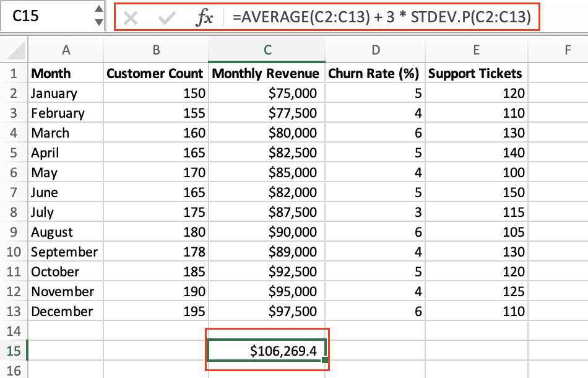Select the 'November' cell
This screenshot has height=378, width=588.
66,292
